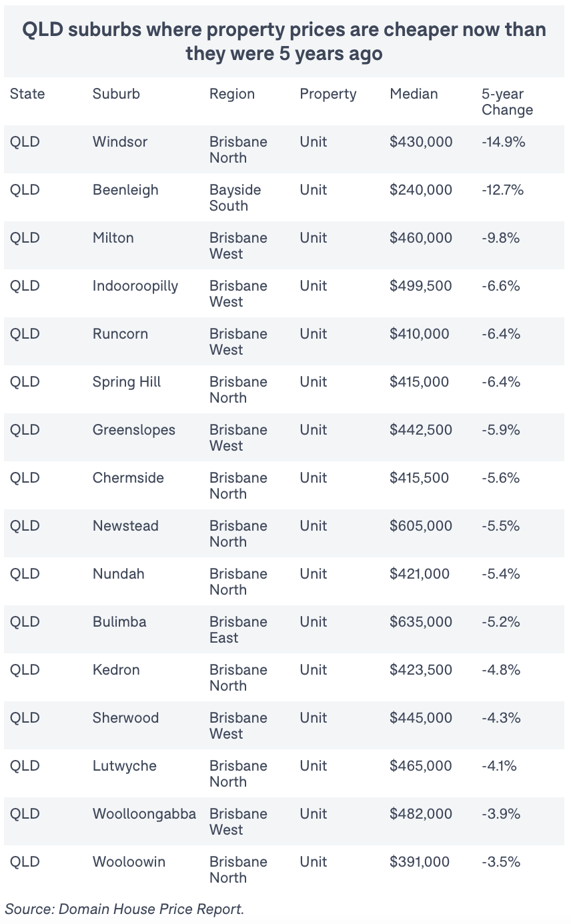571x924 pixels.
Task: Select the Beenleigh suburb cell
Action: point(125,190)
